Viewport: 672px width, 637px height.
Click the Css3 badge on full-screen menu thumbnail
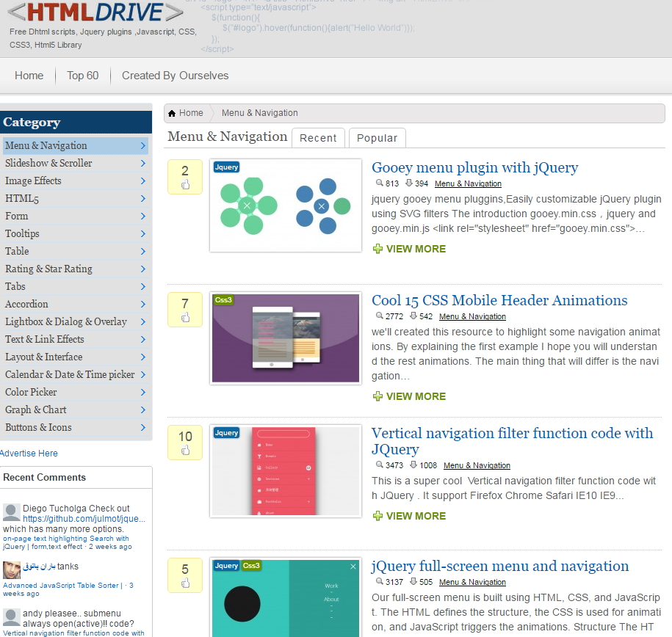pyautogui.click(x=251, y=566)
